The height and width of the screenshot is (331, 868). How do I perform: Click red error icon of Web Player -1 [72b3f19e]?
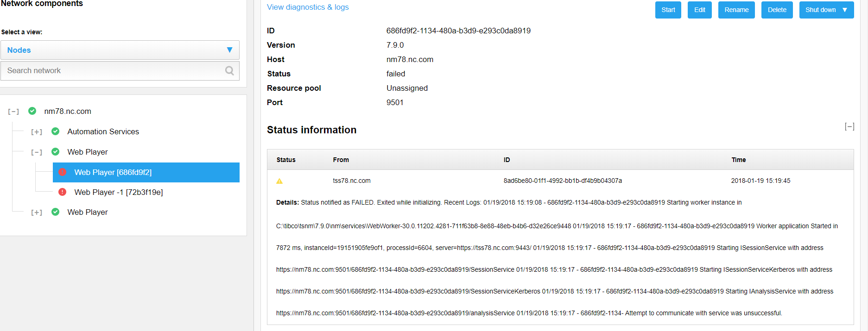[63, 192]
